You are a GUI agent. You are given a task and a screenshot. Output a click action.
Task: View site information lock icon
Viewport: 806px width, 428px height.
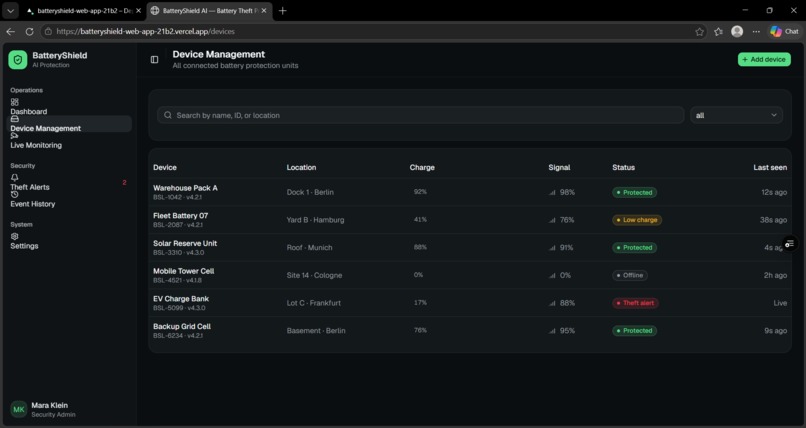[x=48, y=31]
